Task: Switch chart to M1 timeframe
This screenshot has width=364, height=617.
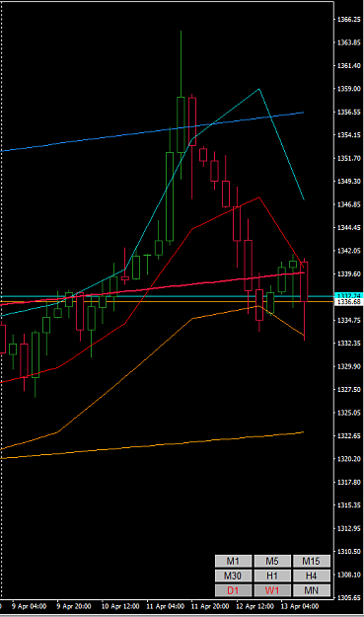Action: (234, 561)
